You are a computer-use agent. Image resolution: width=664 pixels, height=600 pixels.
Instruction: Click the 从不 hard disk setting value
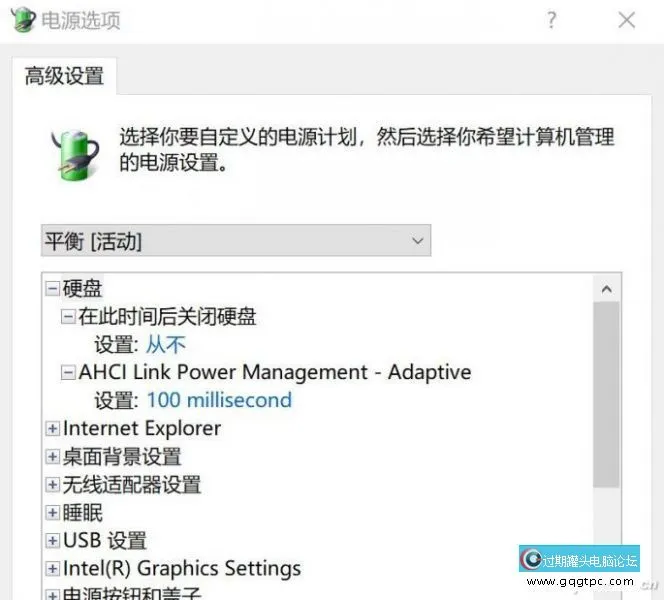click(166, 344)
